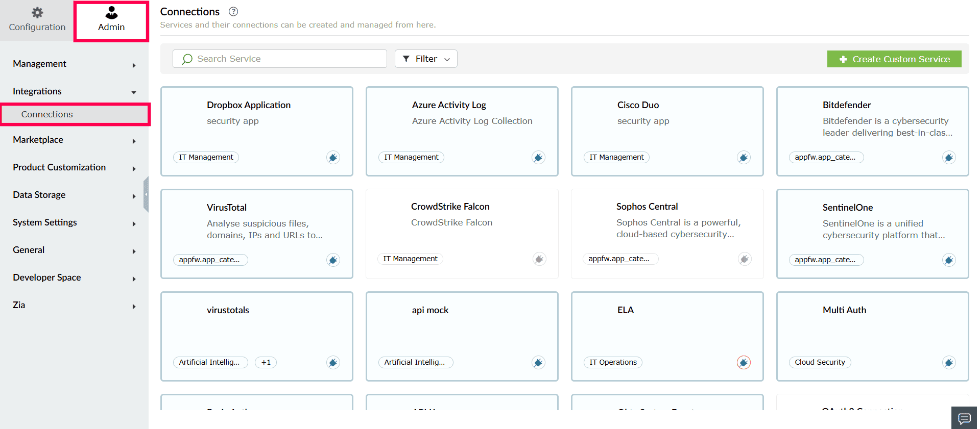
Task: Click the 'Services and their connections' subtitle
Action: click(x=298, y=25)
